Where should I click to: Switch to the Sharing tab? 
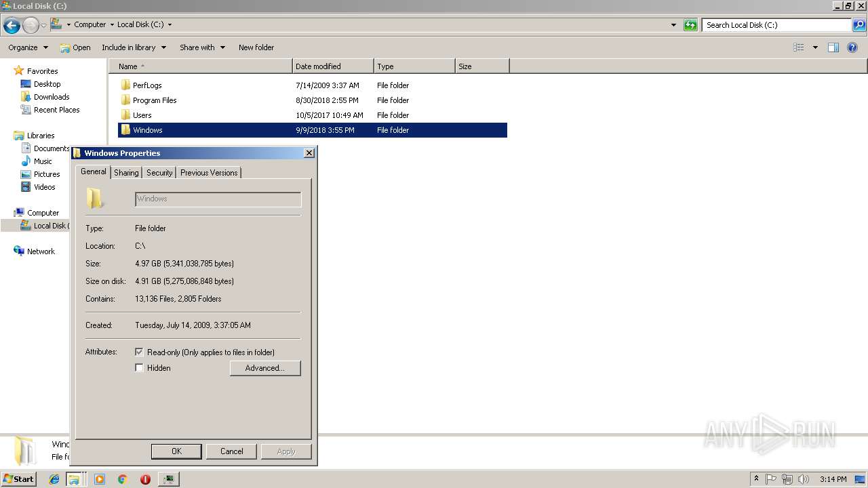(126, 173)
